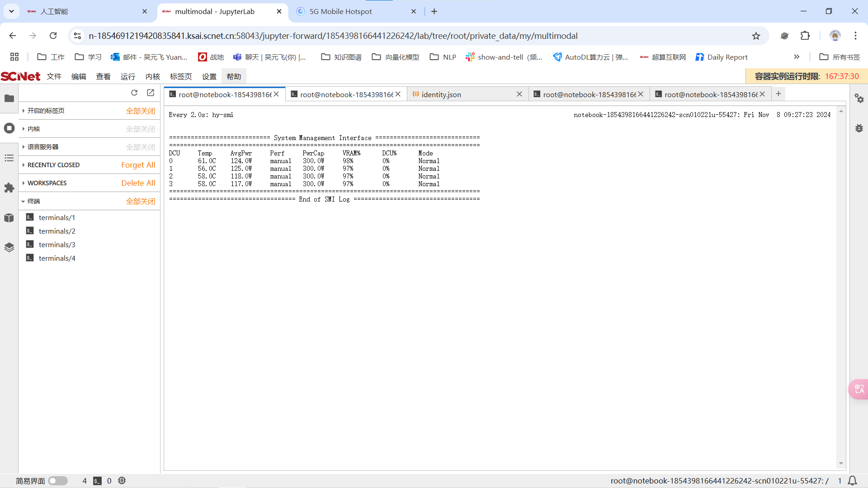The image size is (868, 488).
Task: Close the identity.json tab
Action: 519,94
